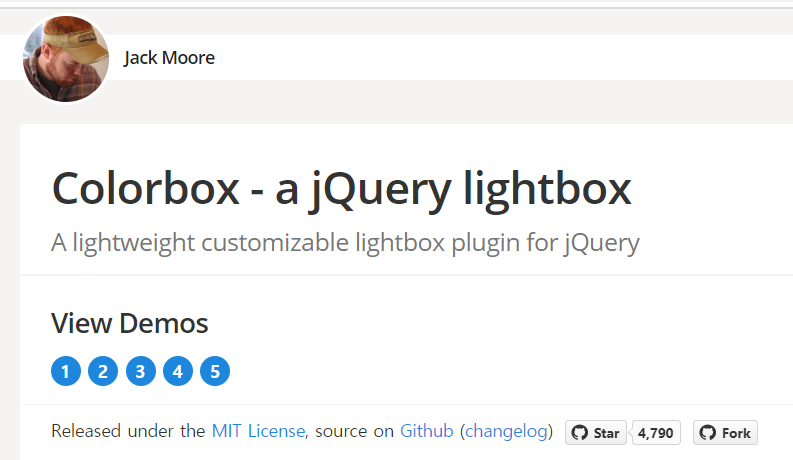Follow the MIT License link
This screenshot has width=793, height=460.
[258, 431]
